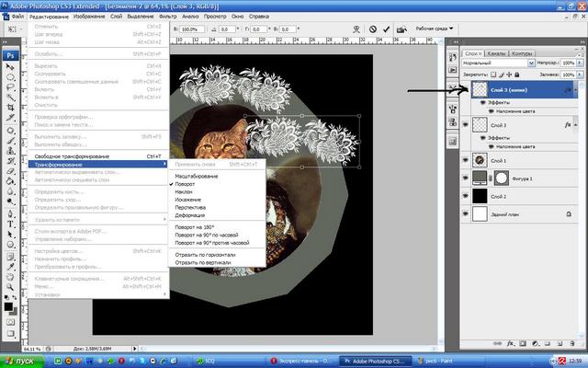Select the Type (T) tool

click(x=10, y=223)
